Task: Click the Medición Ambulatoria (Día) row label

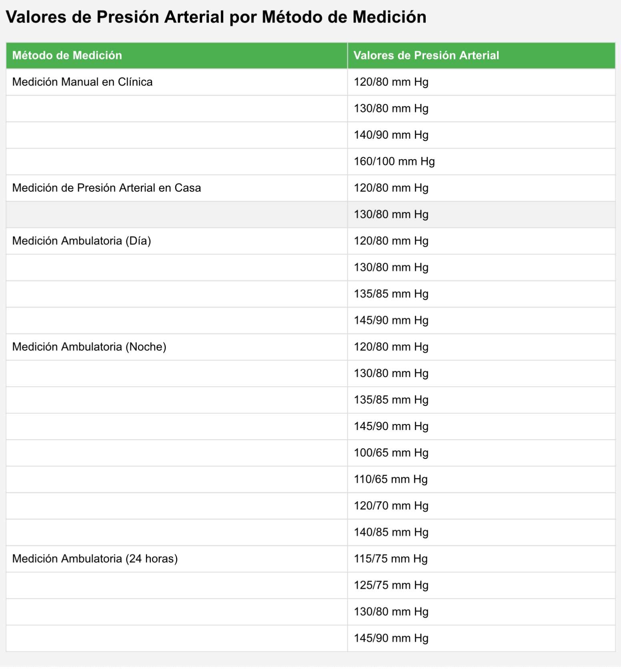Action: pos(82,241)
